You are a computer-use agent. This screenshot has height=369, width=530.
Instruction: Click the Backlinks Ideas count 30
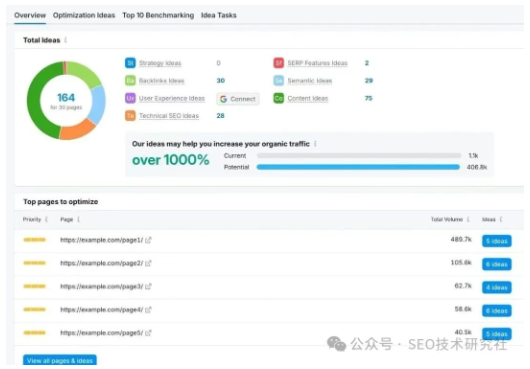click(x=220, y=80)
